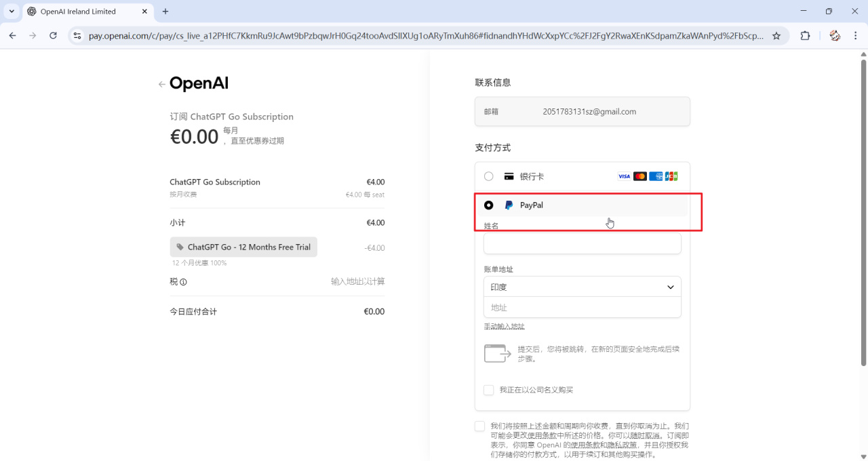Minimize the browser window
Screen dimensions: 868x461
point(804,12)
